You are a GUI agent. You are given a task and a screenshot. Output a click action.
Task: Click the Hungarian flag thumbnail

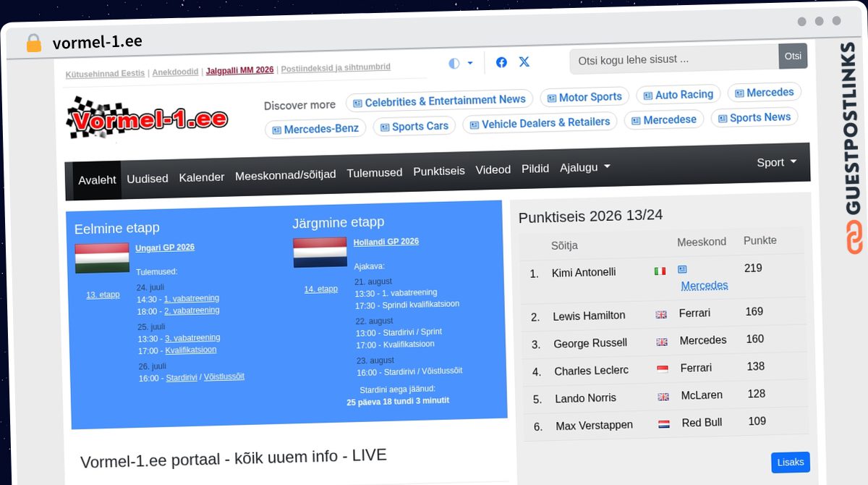[102, 258]
